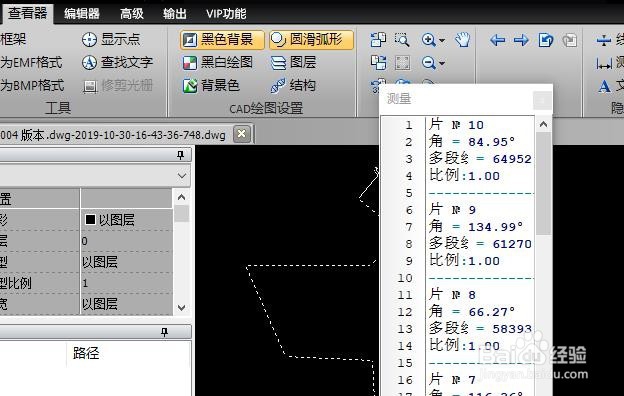Pin the lower 路径 panel
Screen dimensions: 624x396
point(164,332)
